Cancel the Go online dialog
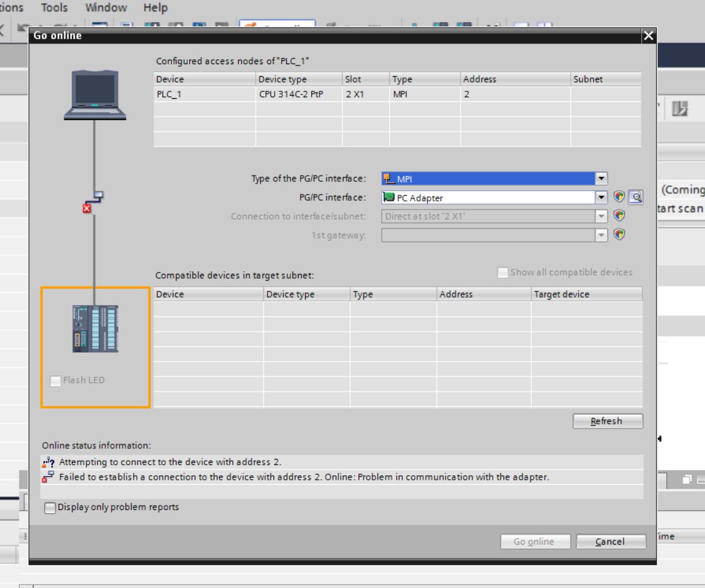Viewport: 705px width, 588px height. [610, 541]
